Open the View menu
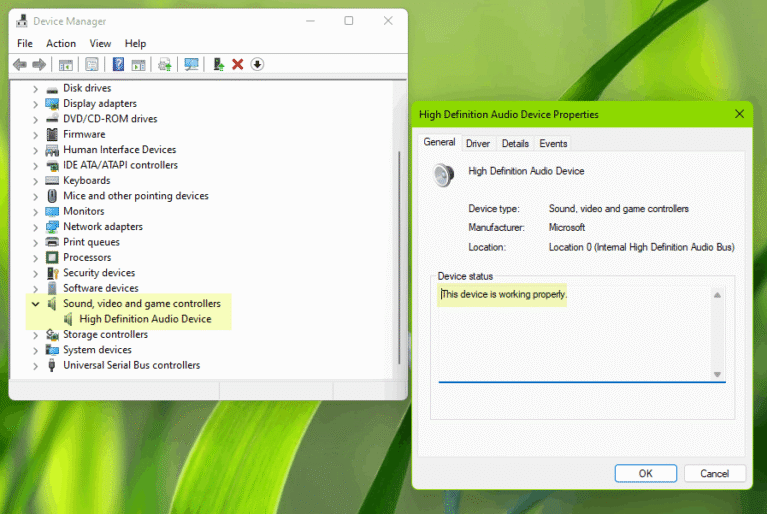The height and width of the screenshot is (514, 767). tap(100, 44)
